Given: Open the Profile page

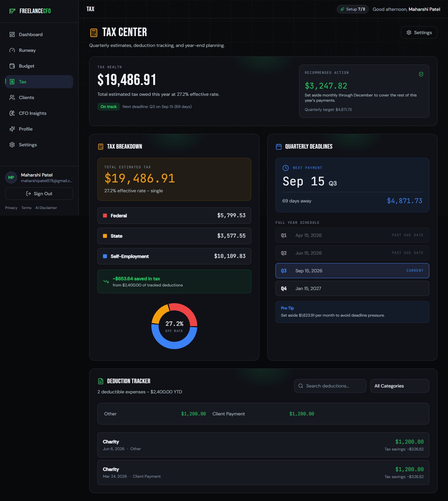Looking at the screenshot, I should click(39, 129).
